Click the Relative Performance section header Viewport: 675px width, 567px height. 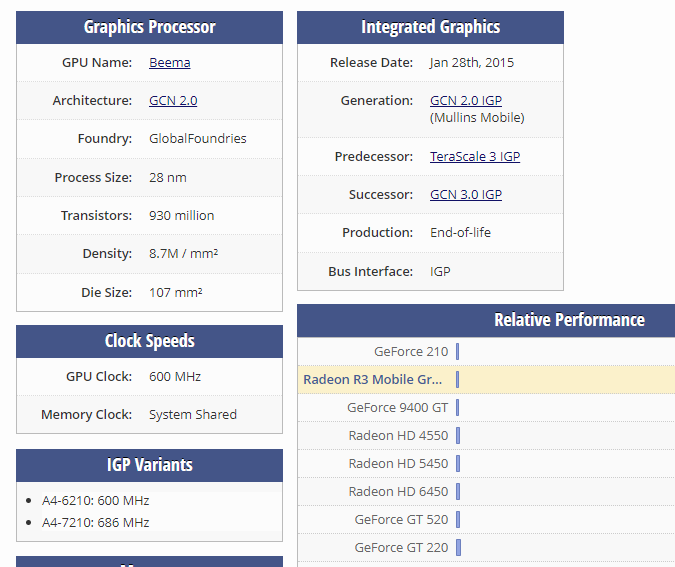tap(486, 320)
